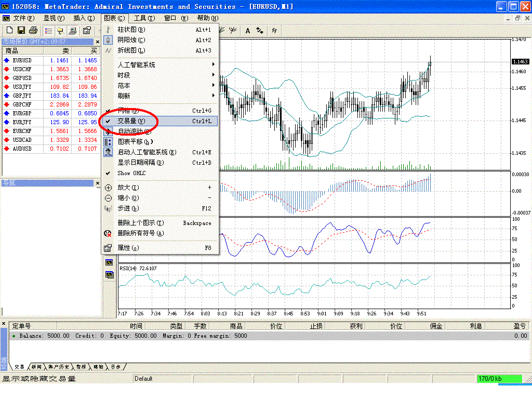532x399 pixels.
Task: Choose 删除上个图示 (T)
Action: pyautogui.click(x=160, y=223)
